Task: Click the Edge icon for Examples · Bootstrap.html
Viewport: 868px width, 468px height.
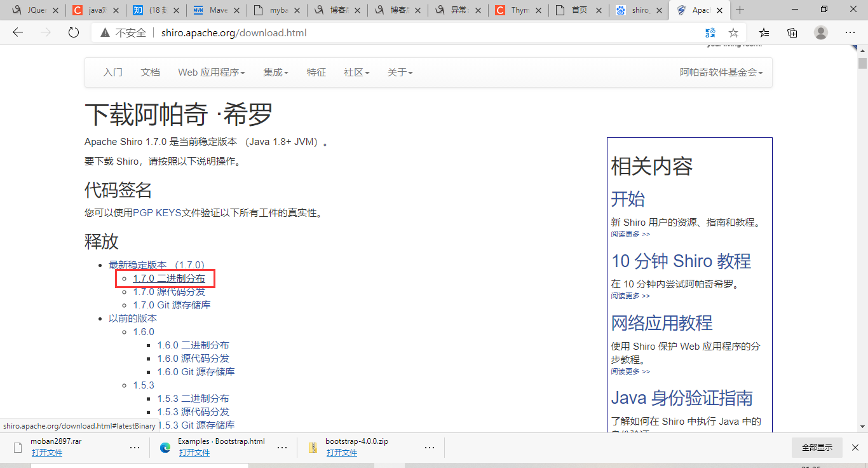Action: [165, 447]
